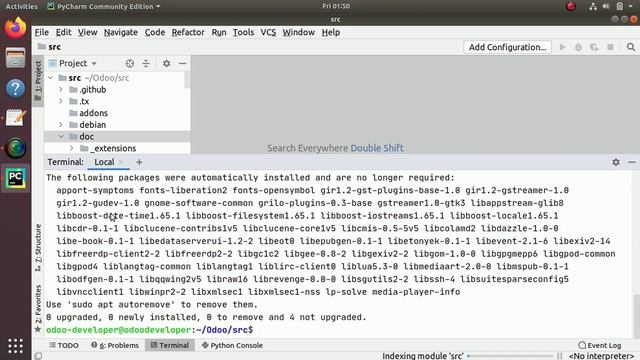Screen dimensions: 640x360
Task: Open the VCS menu
Action: coord(268,32)
